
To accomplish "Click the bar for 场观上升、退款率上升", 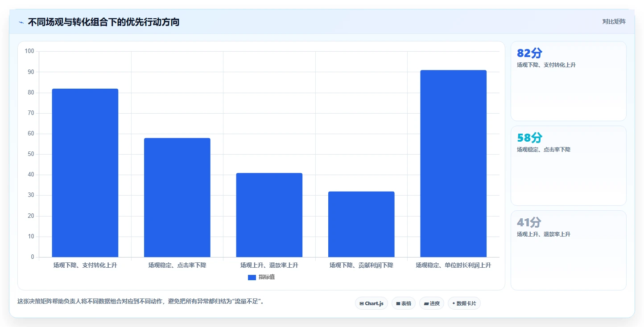I will point(269,215).
